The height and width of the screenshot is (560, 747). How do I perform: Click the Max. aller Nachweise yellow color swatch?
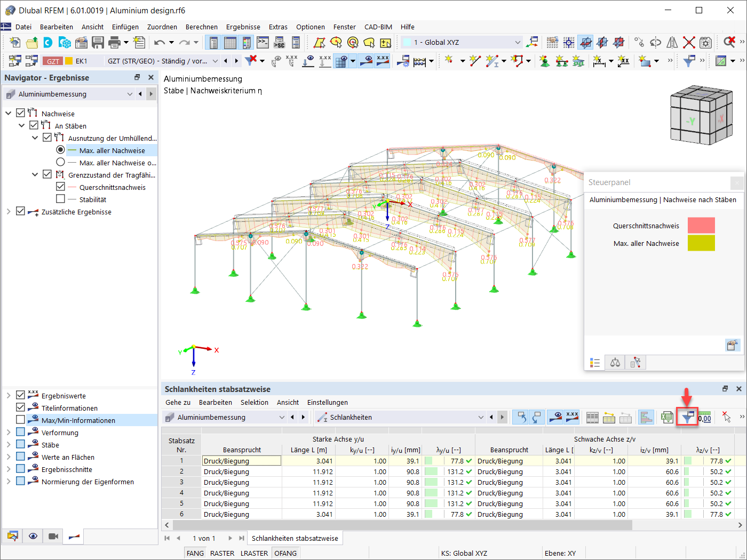coord(701,243)
